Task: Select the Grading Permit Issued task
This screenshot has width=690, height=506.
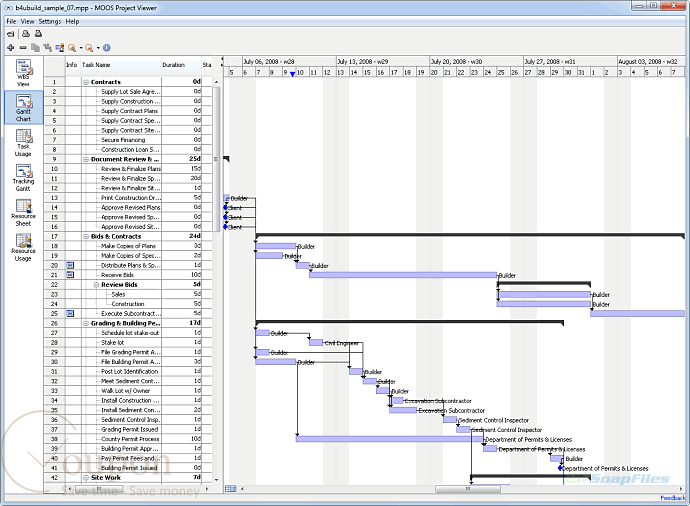Action: [129, 429]
